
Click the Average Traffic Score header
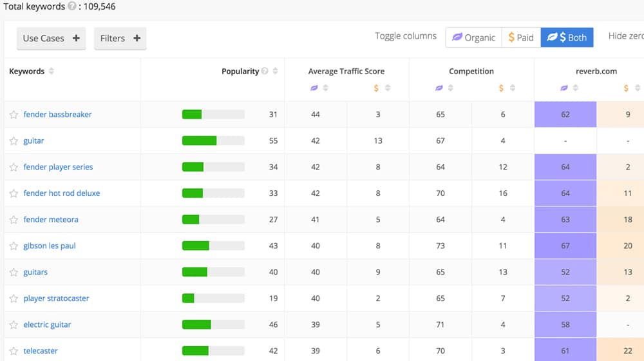[x=346, y=71]
